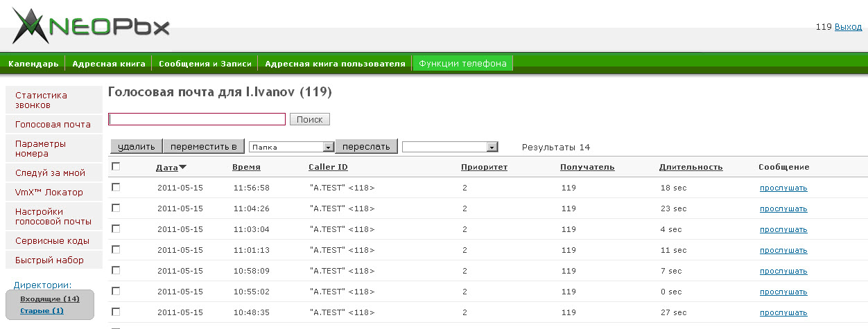Open Адресная книга пользователя tab
The height and width of the screenshot is (329, 868).
click(335, 64)
